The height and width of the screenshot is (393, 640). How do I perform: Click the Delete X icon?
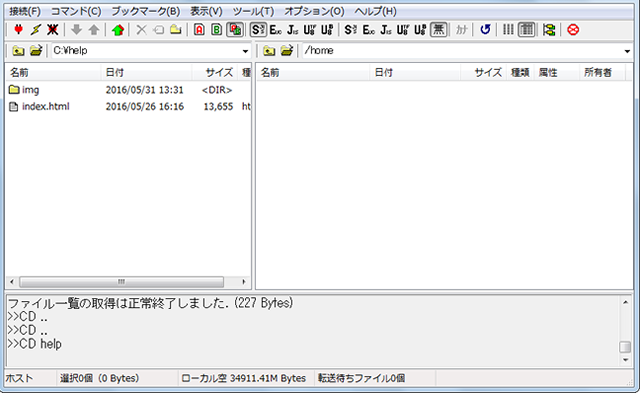tap(141, 30)
